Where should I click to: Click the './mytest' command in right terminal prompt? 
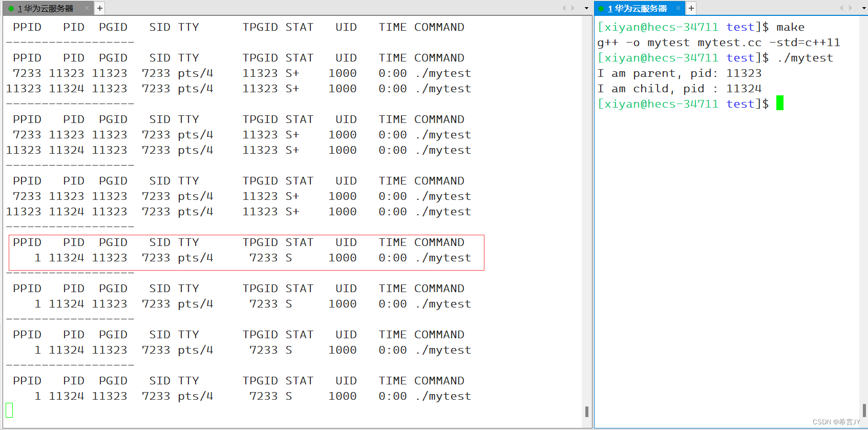(x=805, y=58)
